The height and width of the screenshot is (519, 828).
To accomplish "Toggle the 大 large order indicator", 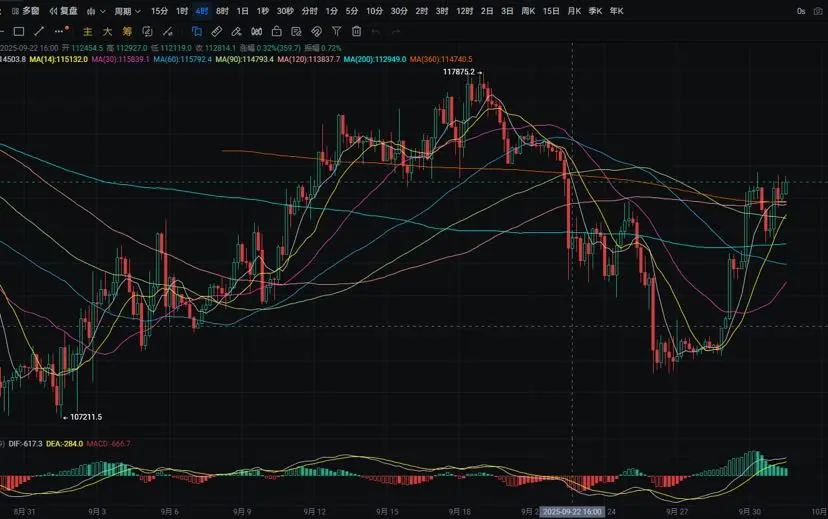I will click(107, 31).
